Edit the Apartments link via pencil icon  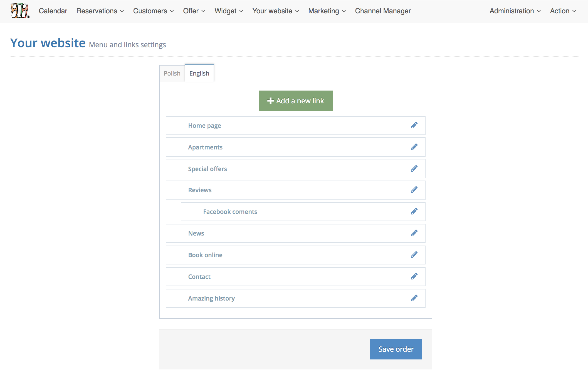tap(414, 147)
